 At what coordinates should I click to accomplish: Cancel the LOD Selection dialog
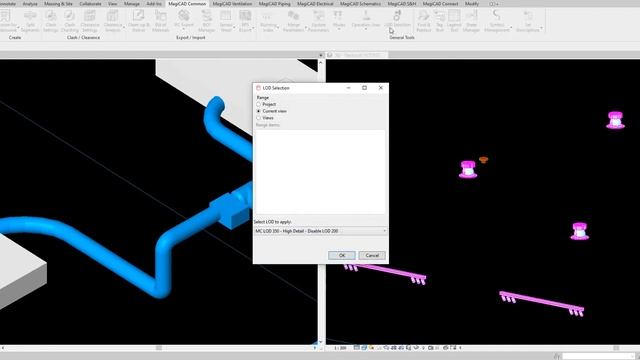pyautogui.click(x=372, y=255)
